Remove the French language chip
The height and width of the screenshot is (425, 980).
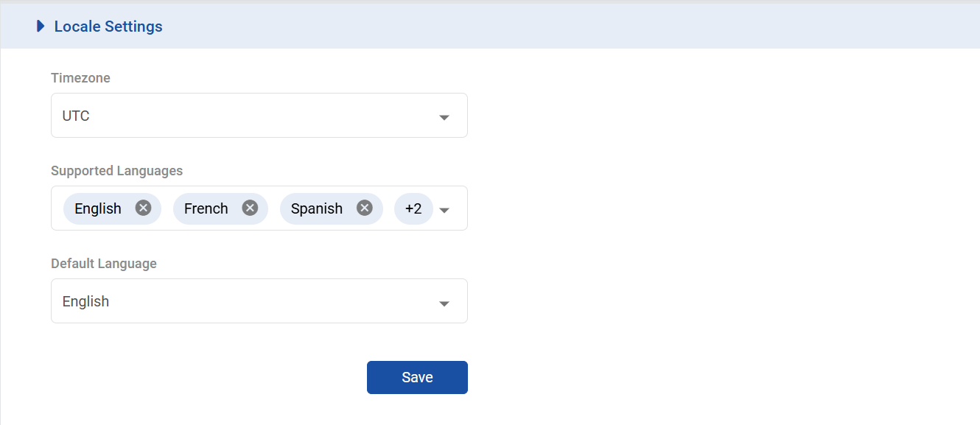pos(251,208)
